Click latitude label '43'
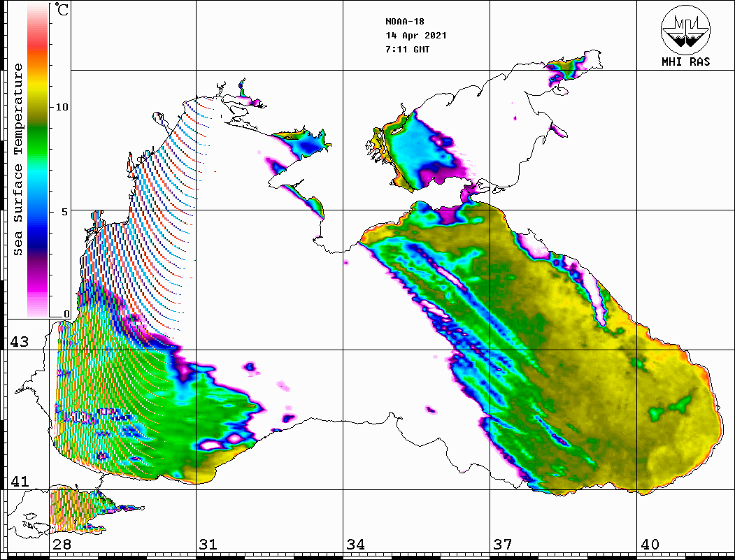 [20, 342]
